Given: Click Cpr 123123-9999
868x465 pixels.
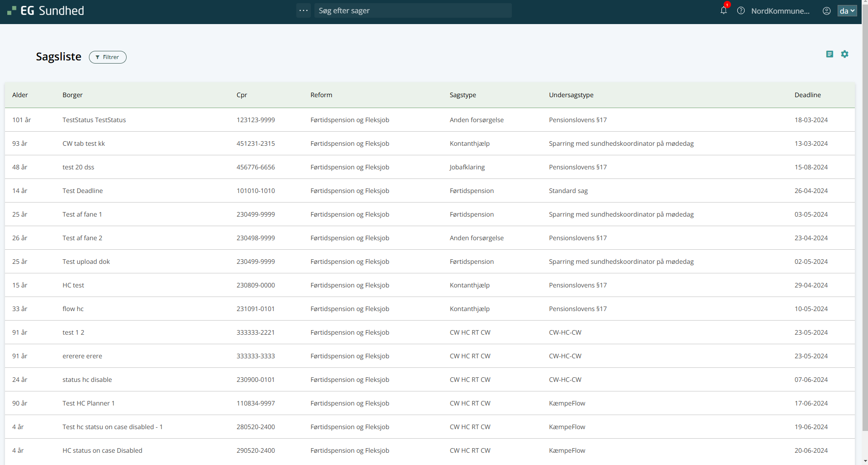Looking at the screenshot, I should click(x=256, y=120).
